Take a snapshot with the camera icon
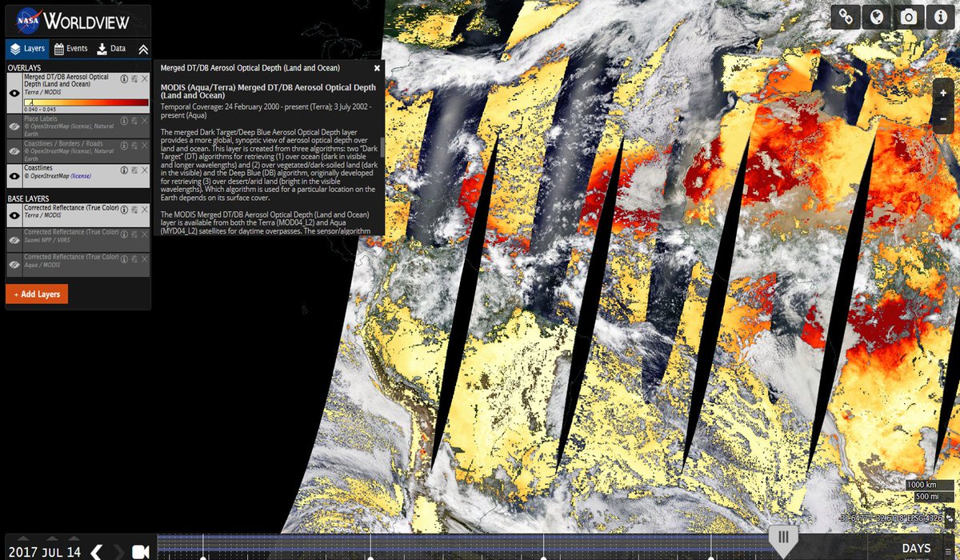Viewport: 960px width, 560px height. pyautogui.click(x=908, y=17)
